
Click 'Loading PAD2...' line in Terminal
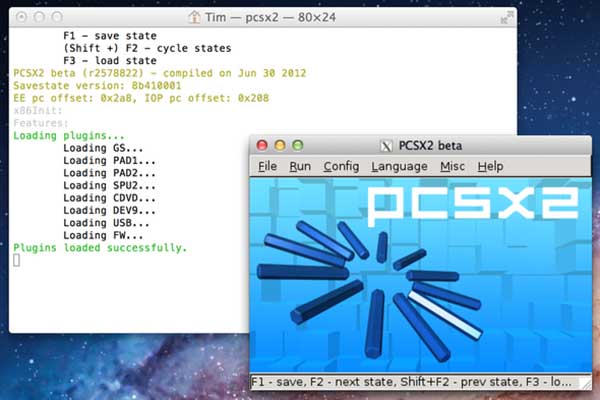click(109, 173)
